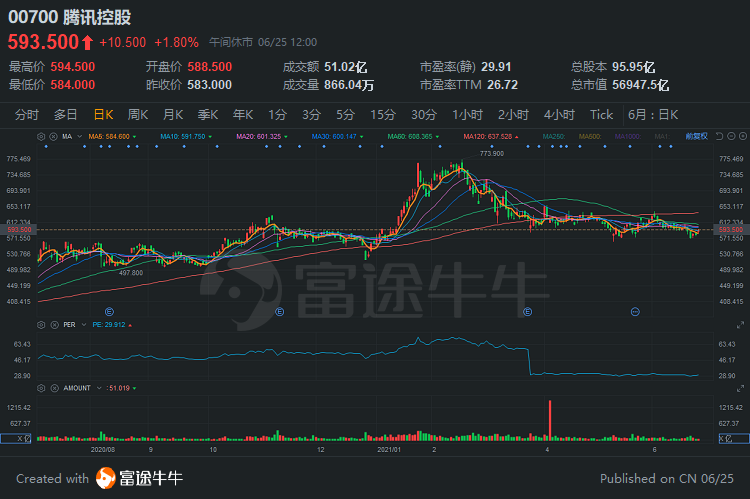Click the 成交额 51.02亿 value
The height and width of the screenshot is (499, 750).
pos(345,67)
